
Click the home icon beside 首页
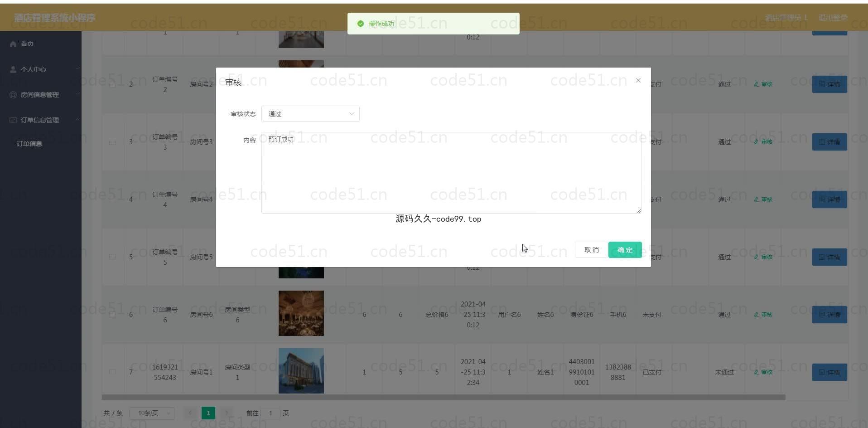click(13, 44)
